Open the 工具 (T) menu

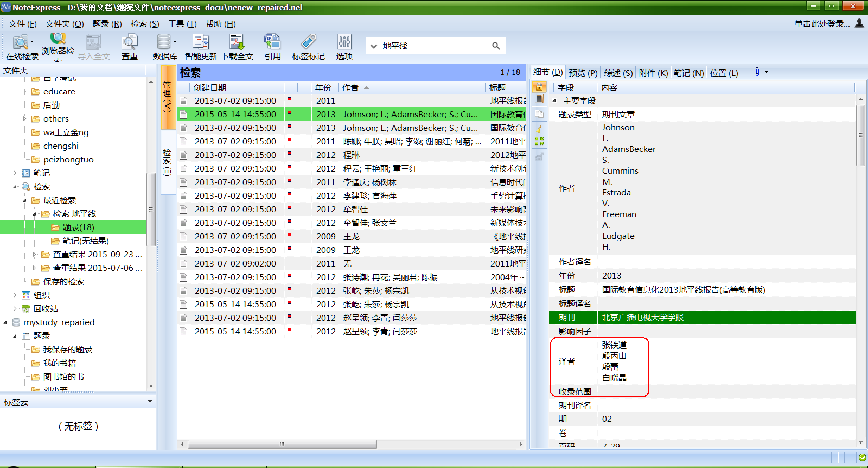point(182,24)
